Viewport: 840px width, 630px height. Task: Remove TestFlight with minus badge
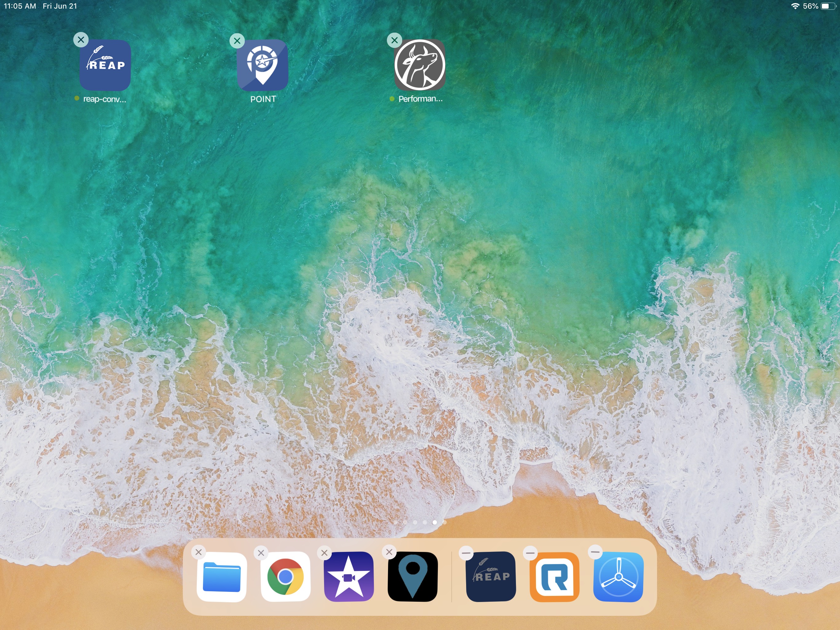595,552
